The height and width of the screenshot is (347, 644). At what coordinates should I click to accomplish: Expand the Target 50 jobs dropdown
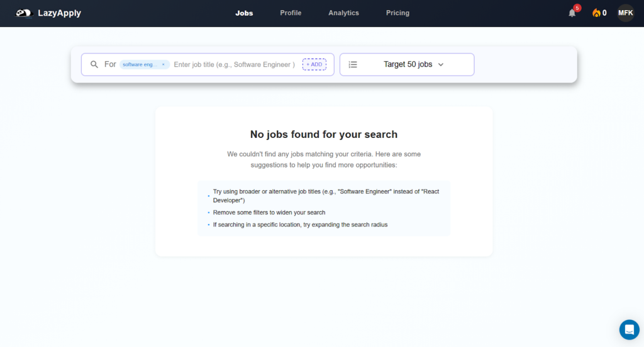(407, 64)
